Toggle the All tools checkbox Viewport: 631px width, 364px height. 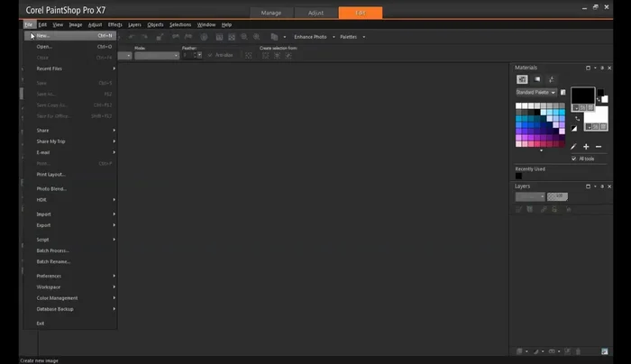(x=573, y=159)
